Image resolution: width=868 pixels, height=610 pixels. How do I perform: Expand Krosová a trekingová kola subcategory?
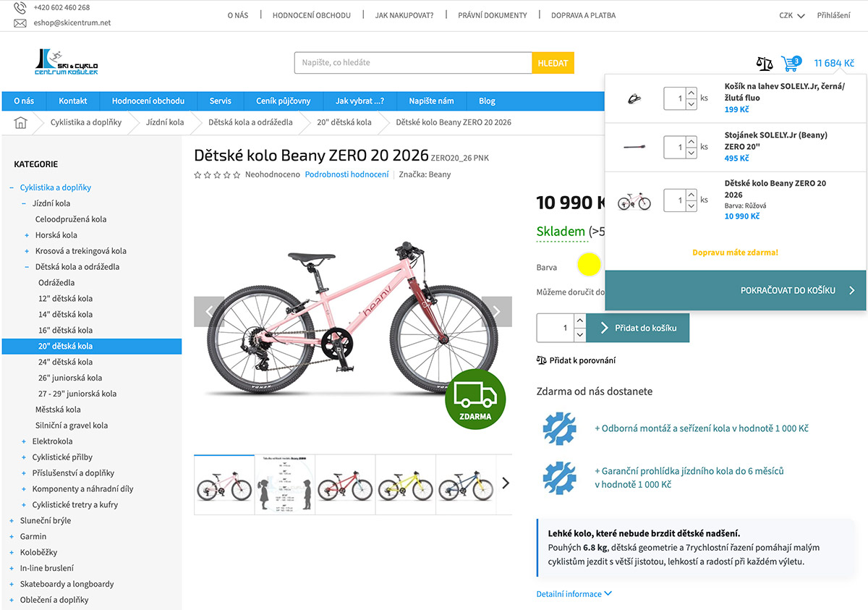(x=27, y=251)
